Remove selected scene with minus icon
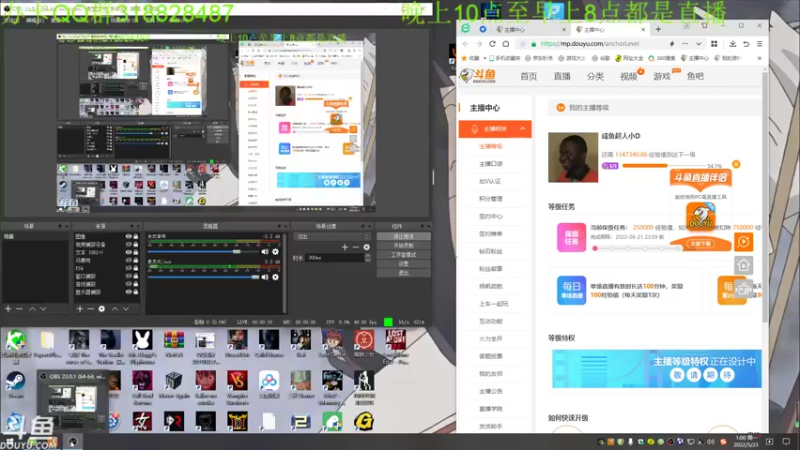 pos(19,309)
